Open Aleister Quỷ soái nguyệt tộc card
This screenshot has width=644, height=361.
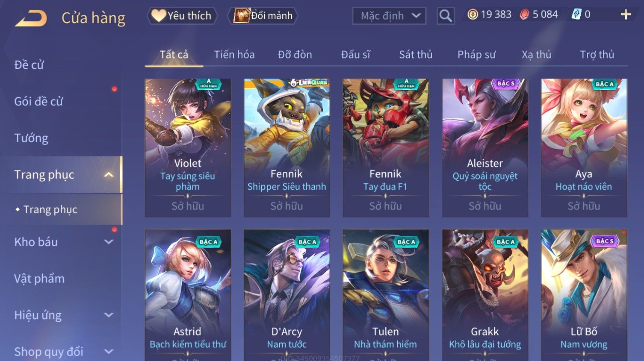(x=485, y=148)
